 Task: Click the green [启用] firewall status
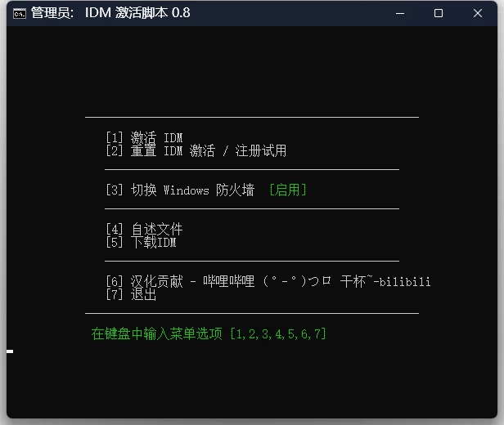click(x=287, y=190)
